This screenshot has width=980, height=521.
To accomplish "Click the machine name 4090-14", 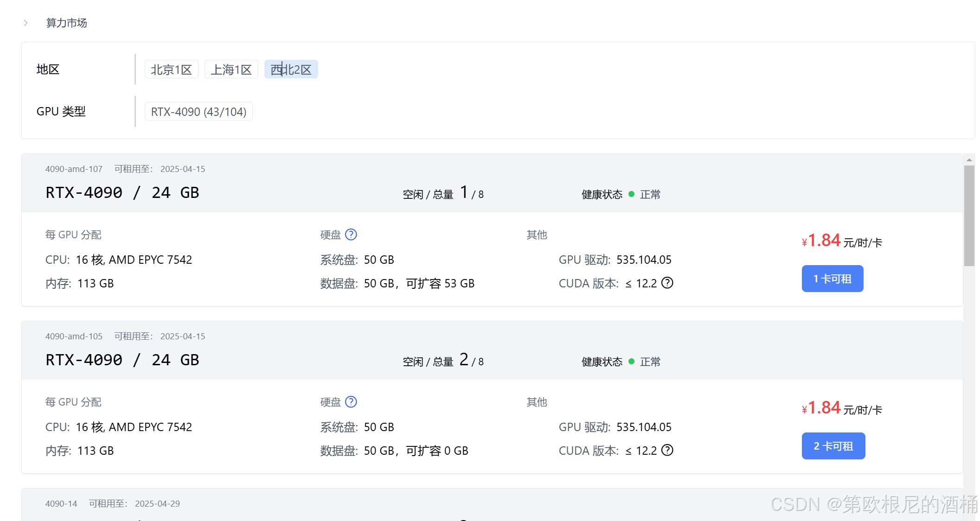I will point(61,504).
